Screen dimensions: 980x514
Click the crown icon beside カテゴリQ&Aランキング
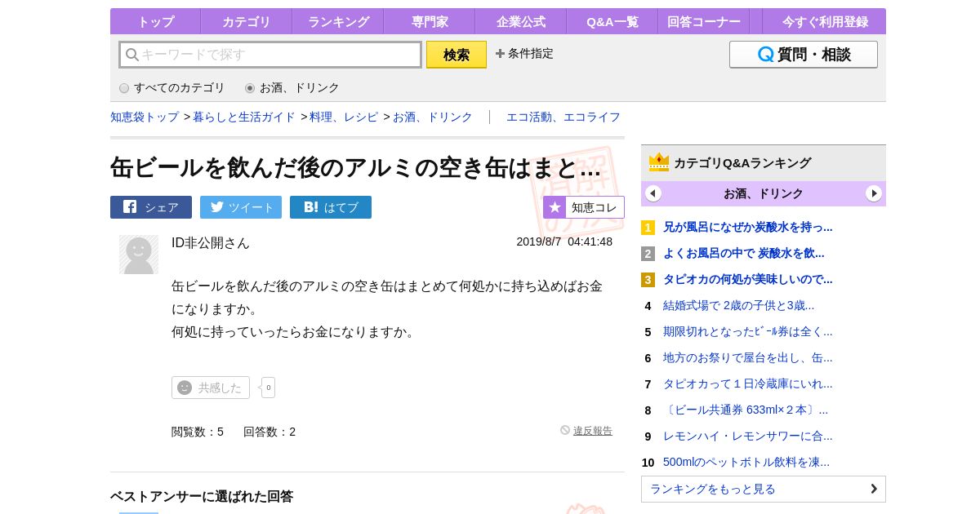click(659, 162)
